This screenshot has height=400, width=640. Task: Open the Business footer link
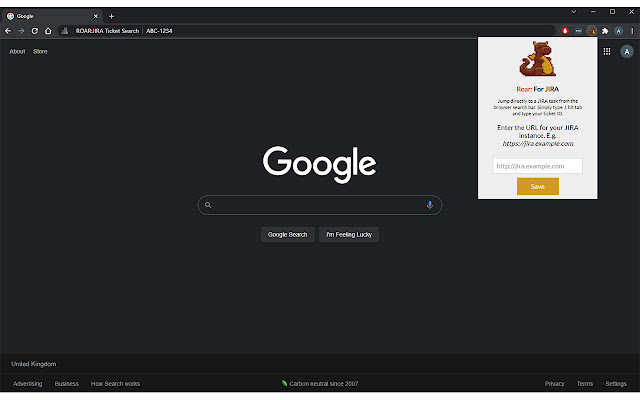coord(67,384)
